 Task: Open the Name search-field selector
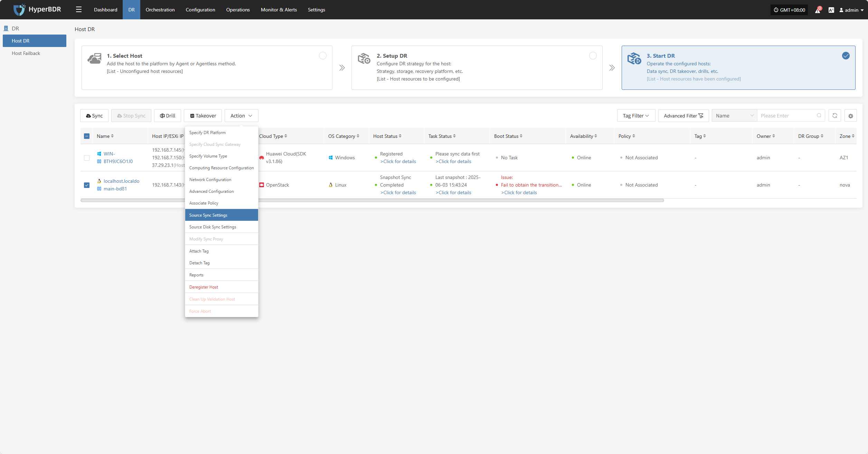(735, 116)
